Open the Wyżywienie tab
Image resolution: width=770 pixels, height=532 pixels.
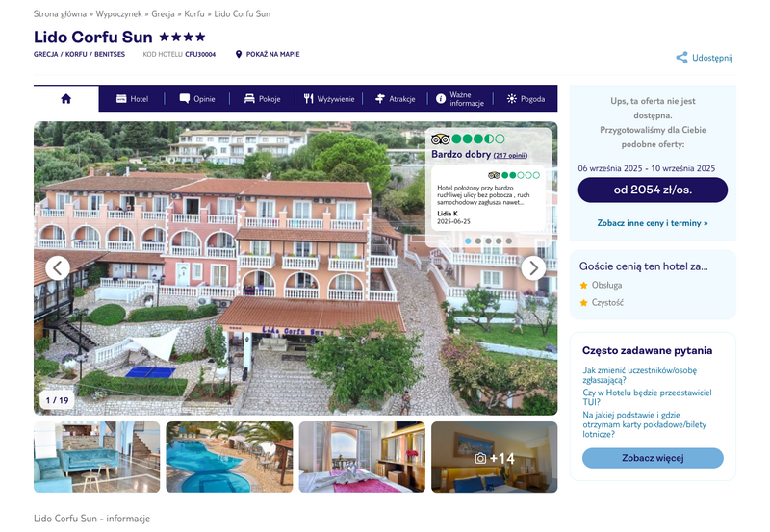[x=329, y=99]
